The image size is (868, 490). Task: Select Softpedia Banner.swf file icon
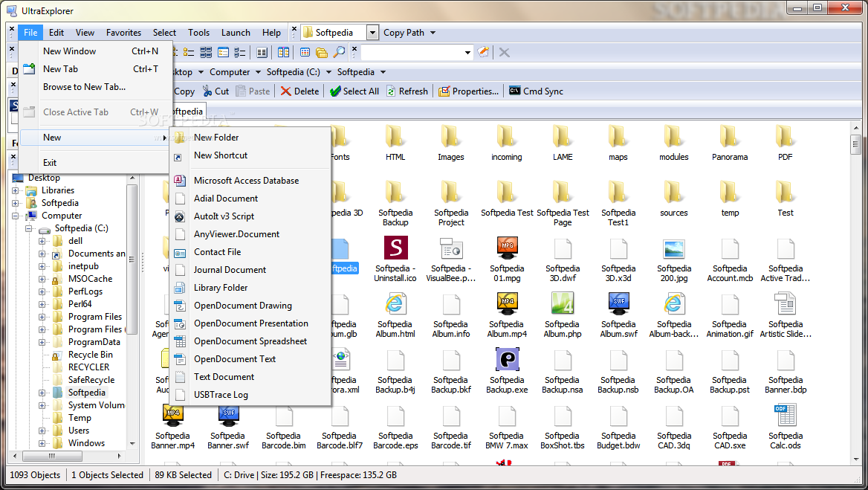[229, 415]
